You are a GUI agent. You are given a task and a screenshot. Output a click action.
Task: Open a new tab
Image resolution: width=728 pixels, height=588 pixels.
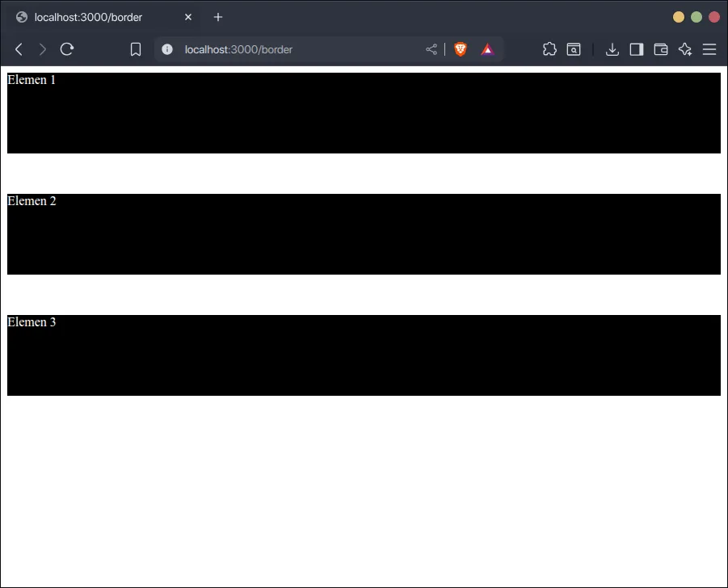[218, 17]
